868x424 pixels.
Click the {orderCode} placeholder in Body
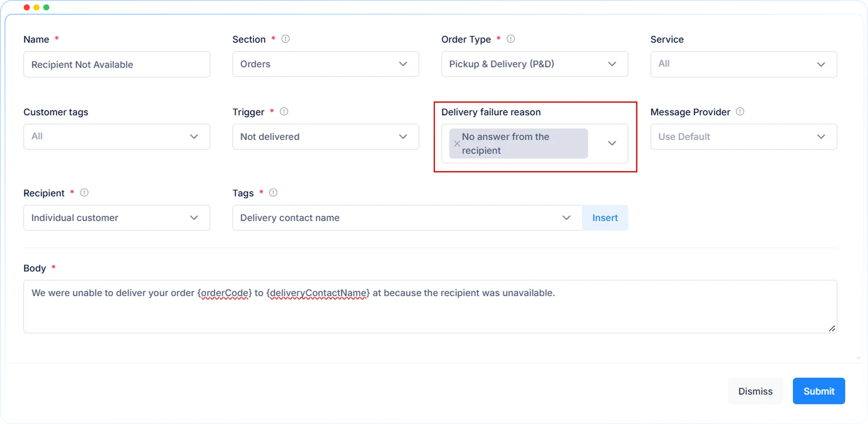click(x=224, y=293)
